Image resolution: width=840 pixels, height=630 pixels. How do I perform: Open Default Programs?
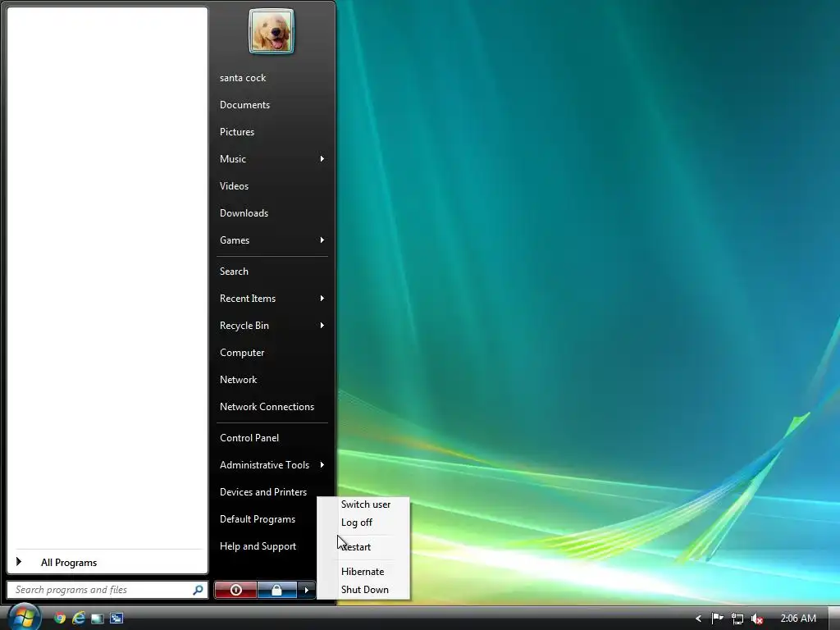pos(258,519)
